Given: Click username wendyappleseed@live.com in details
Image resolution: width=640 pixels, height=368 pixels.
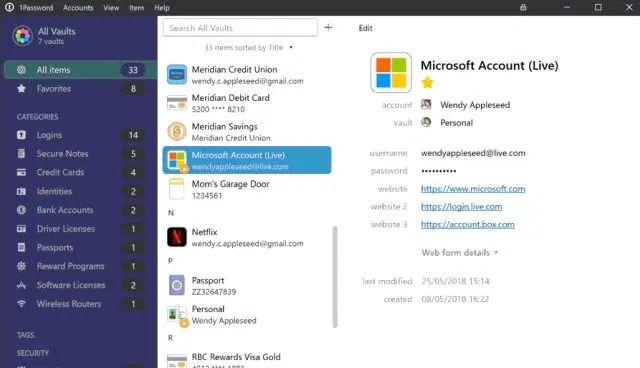Looking at the screenshot, I should pyautogui.click(x=473, y=153).
